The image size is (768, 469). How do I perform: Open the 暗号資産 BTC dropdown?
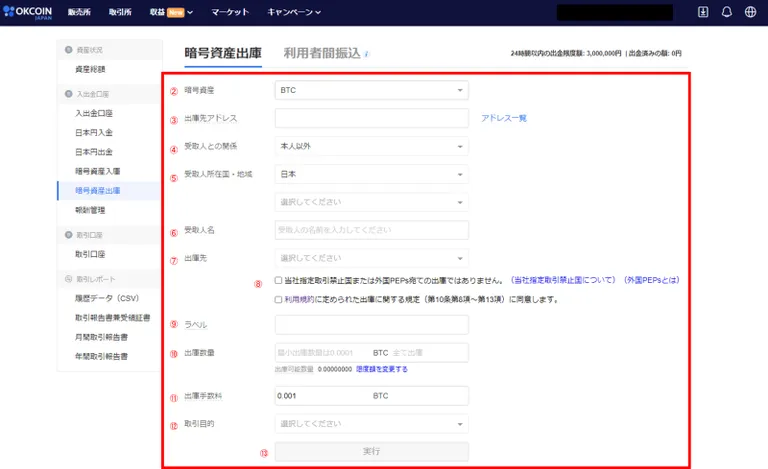371,90
